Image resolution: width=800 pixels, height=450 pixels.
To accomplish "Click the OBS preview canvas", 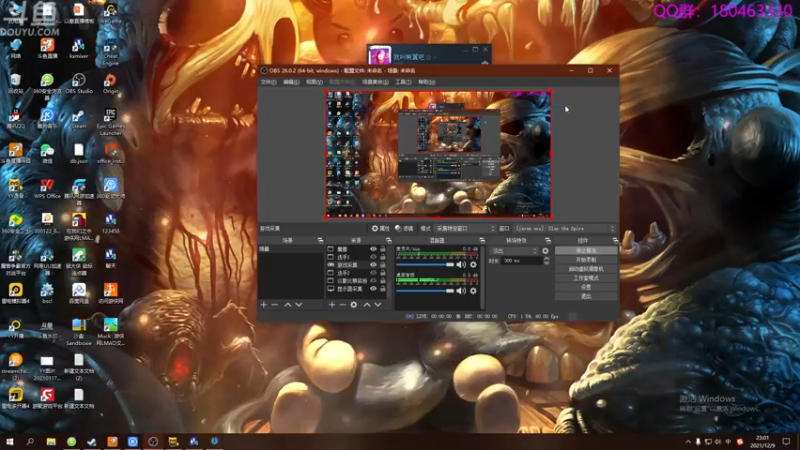I will (x=438, y=154).
